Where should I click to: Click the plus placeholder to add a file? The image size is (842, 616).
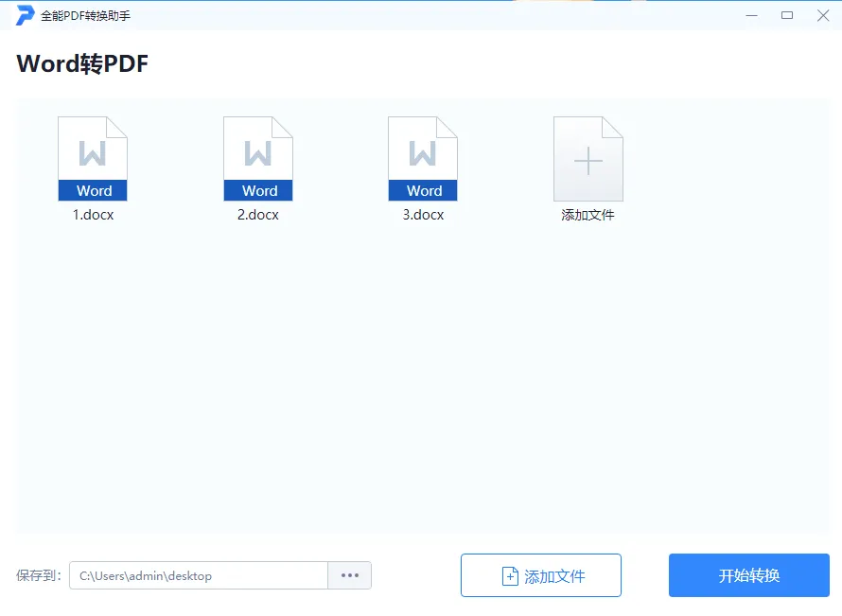click(588, 159)
